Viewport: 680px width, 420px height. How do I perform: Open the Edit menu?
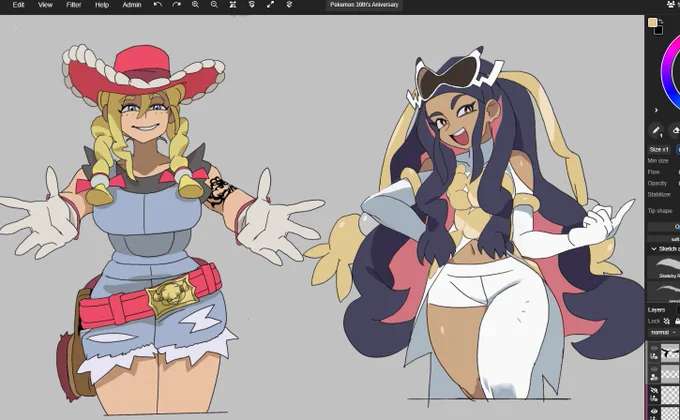click(x=18, y=5)
